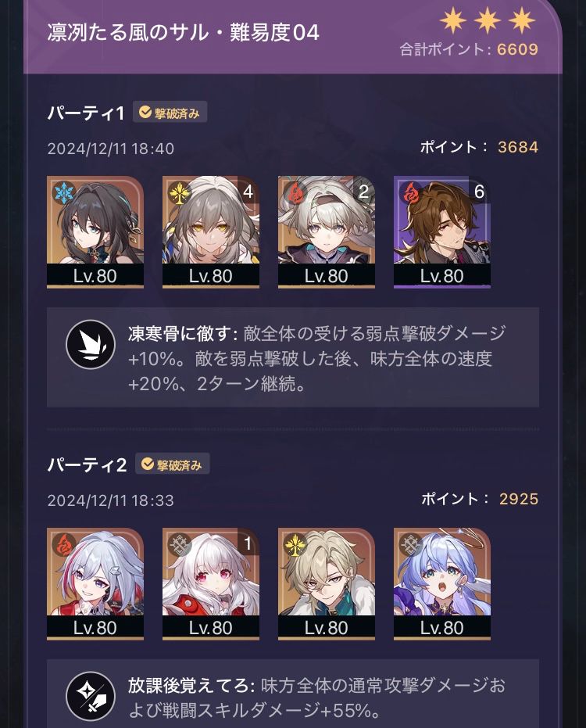Tap the 合計ポイント 6609 total score

click(469, 49)
